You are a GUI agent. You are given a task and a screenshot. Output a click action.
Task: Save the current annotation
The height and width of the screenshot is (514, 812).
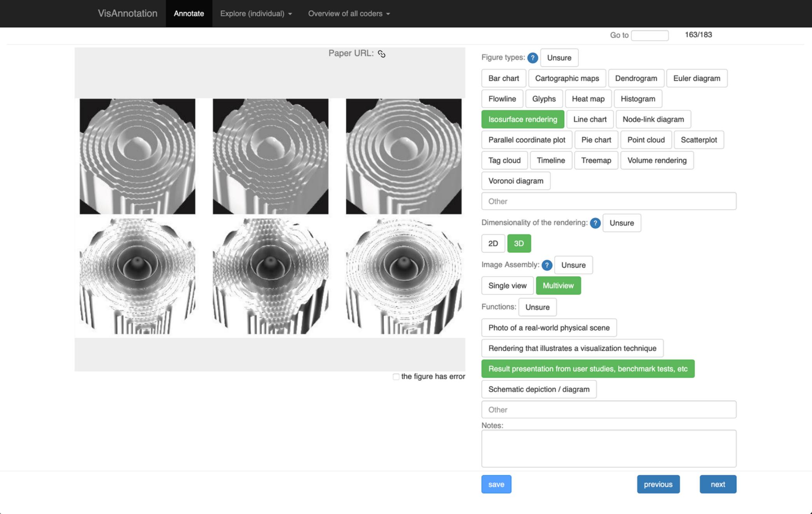click(496, 484)
